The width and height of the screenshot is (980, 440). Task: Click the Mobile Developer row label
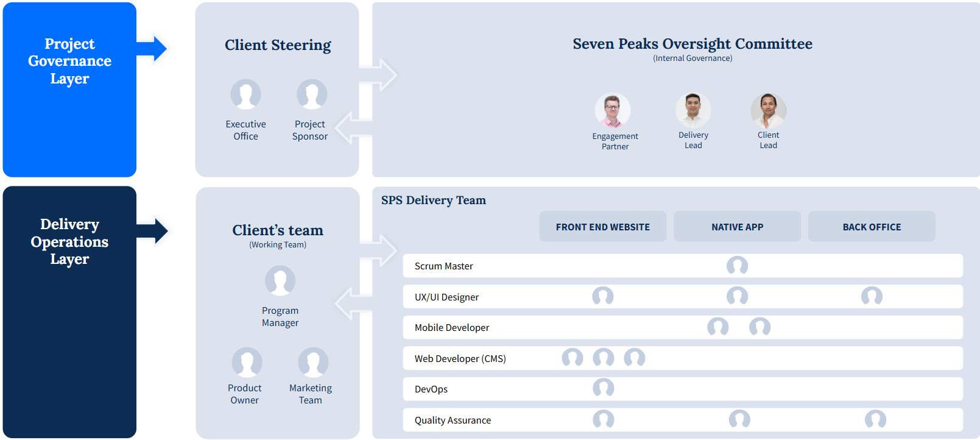(x=451, y=328)
